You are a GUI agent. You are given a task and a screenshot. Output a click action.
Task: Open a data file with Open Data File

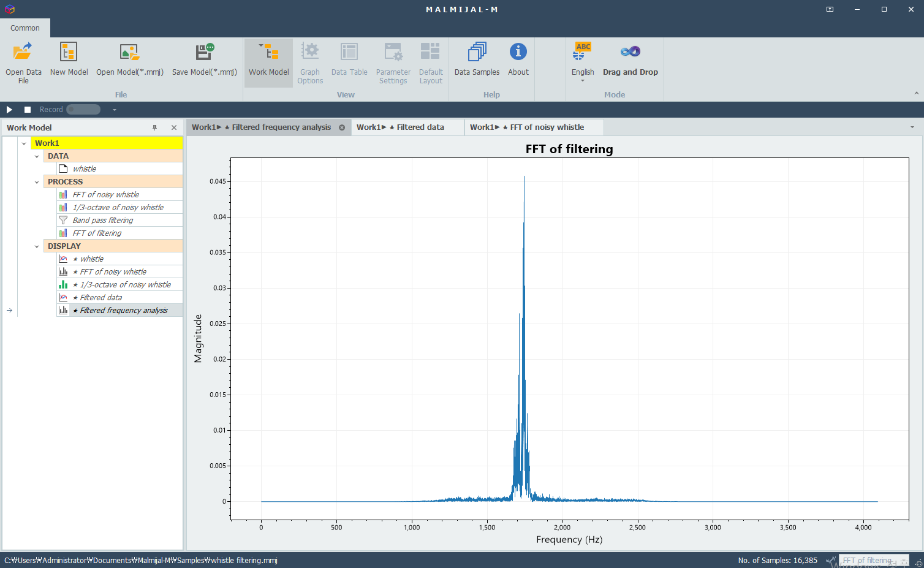click(x=23, y=62)
